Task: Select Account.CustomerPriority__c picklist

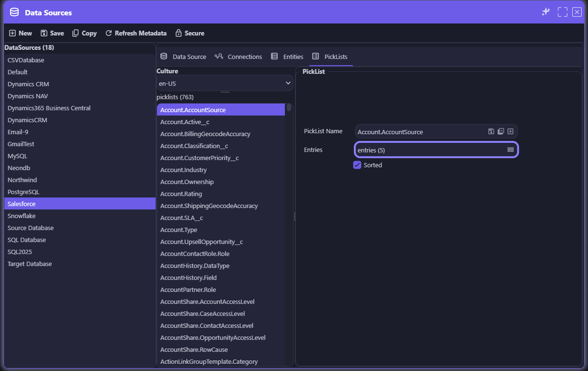Action: (221, 158)
